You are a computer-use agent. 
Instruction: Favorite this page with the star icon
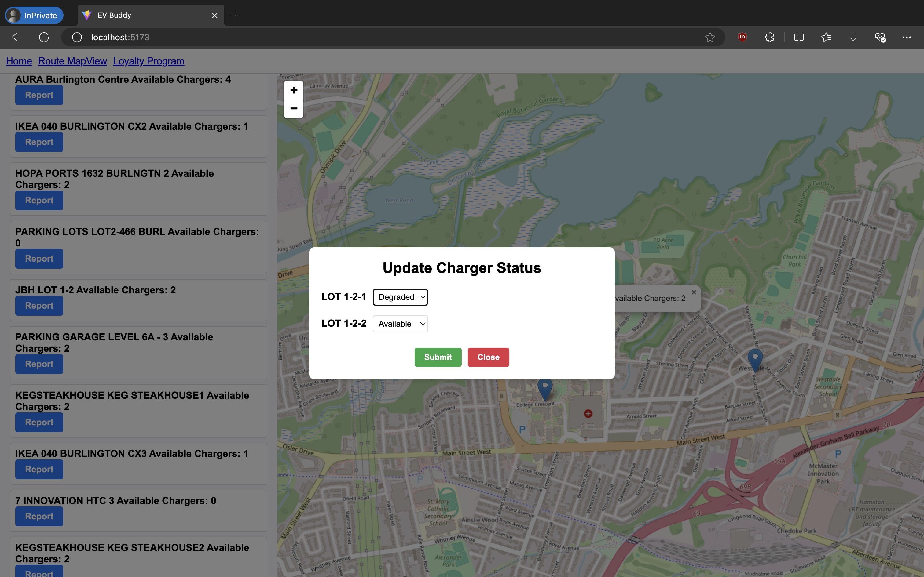coord(710,37)
